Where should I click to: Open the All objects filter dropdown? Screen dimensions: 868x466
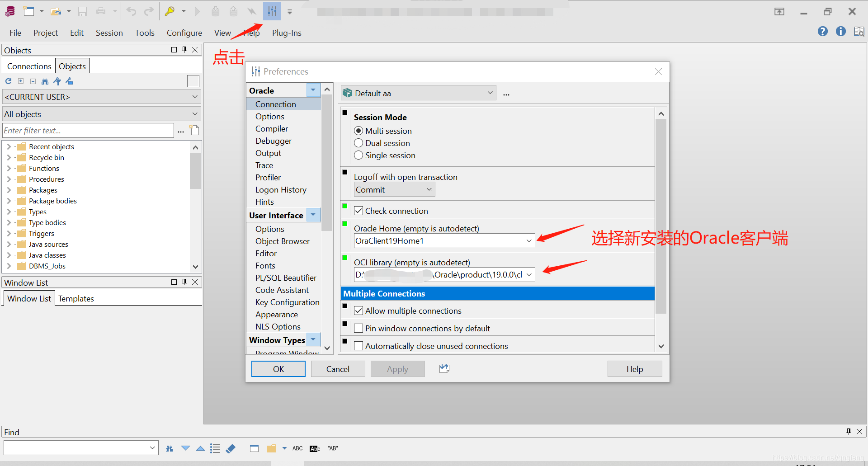(x=101, y=114)
